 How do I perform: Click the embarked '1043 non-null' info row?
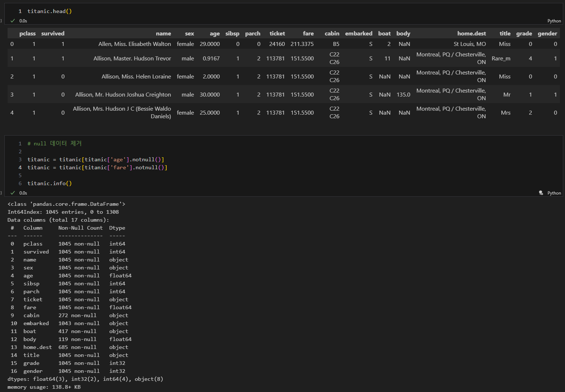[x=69, y=323]
